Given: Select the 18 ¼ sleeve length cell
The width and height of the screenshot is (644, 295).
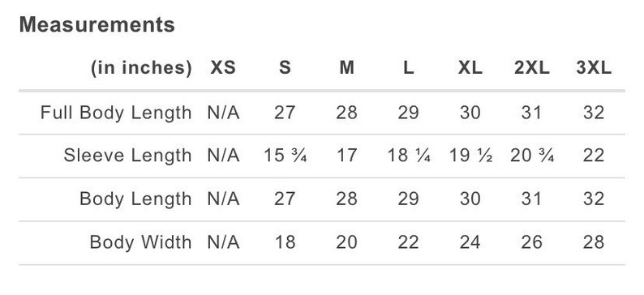Looking at the screenshot, I should [409, 156].
